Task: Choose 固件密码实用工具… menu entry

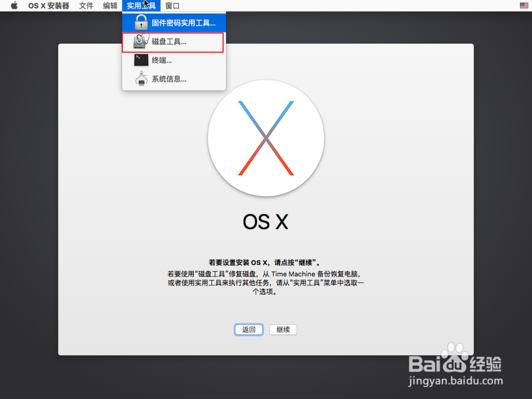Action: click(x=174, y=23)
